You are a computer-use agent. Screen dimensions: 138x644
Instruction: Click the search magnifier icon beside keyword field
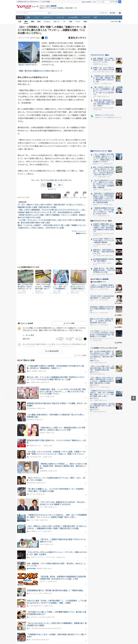49,13
